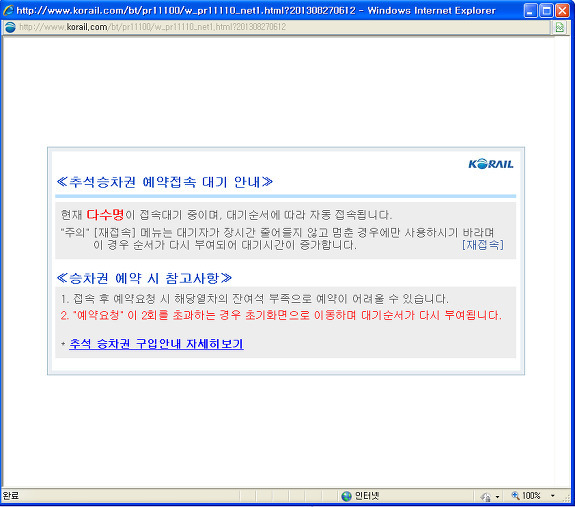The image size is (575, 507).
Task: Click the 추석승차권 예약접속 대기 안내 heading
Action: [x=165, y=182]
